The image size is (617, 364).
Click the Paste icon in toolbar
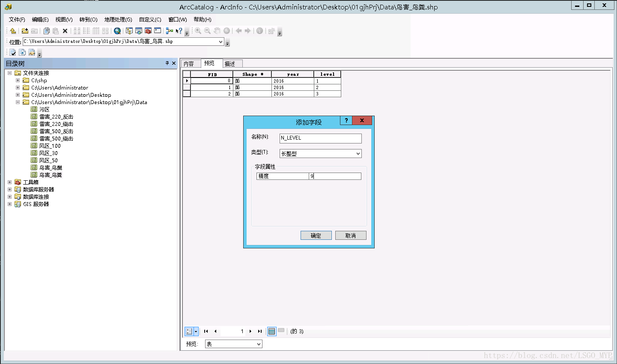click(56, 31)
